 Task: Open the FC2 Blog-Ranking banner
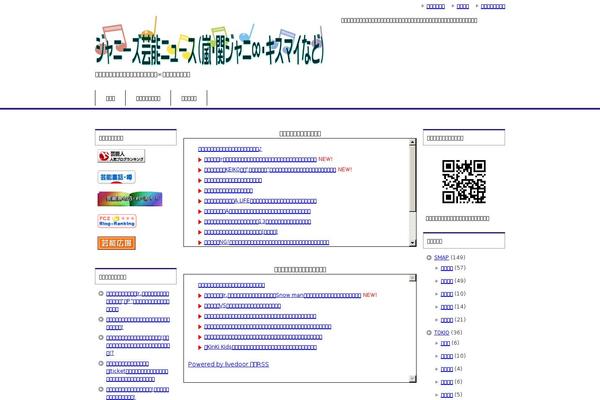(x=117, y=221)
